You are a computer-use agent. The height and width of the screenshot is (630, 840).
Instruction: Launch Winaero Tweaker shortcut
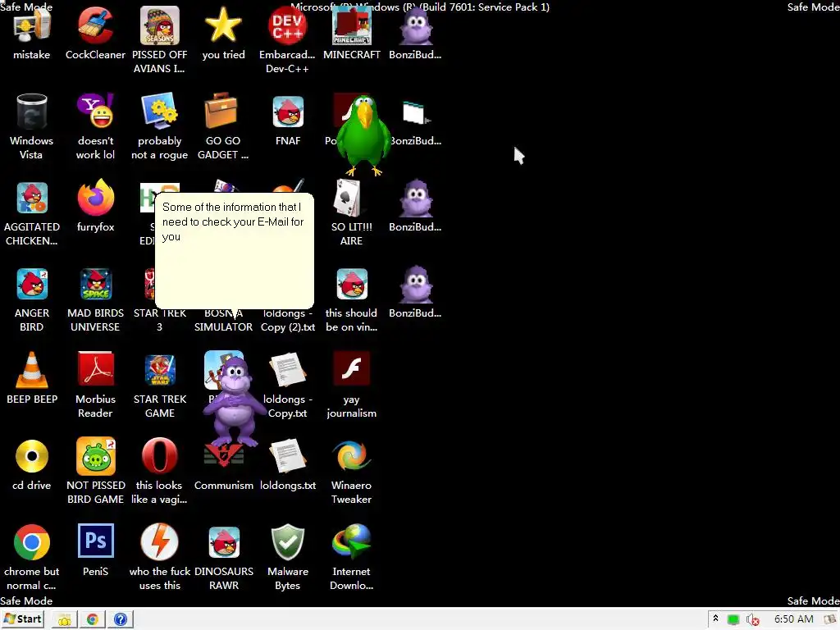351,456
